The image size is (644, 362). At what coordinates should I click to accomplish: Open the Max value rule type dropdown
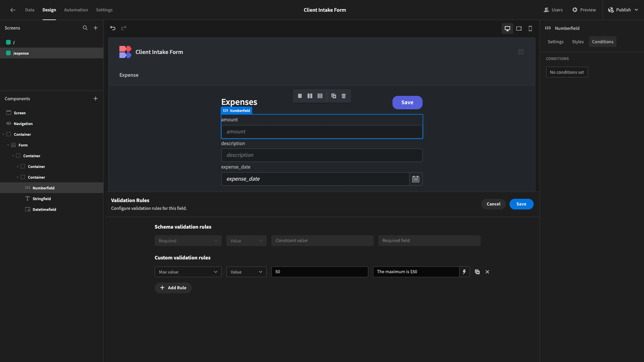click(x=188, y=272)
